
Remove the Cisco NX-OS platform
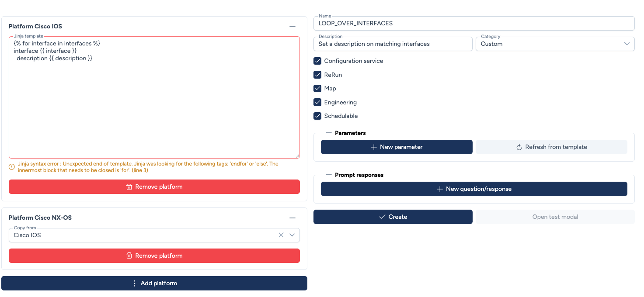click(x=154, y=256)
